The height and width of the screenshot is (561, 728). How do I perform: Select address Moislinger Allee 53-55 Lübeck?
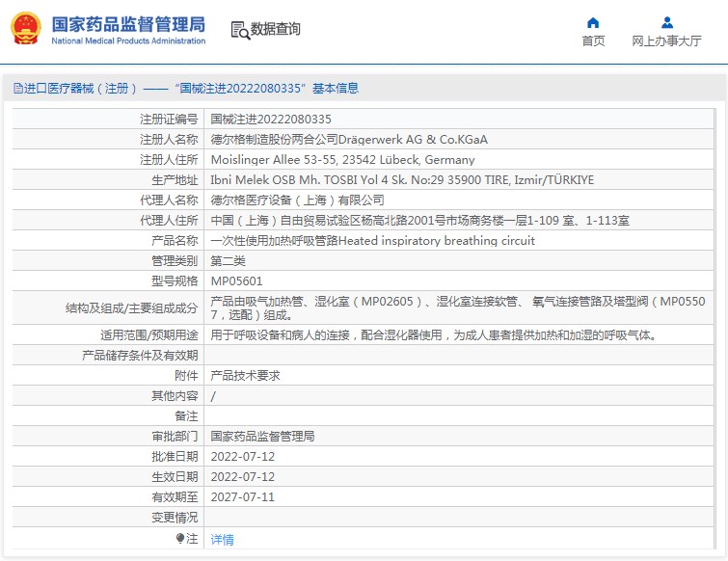tap(342, 160)
